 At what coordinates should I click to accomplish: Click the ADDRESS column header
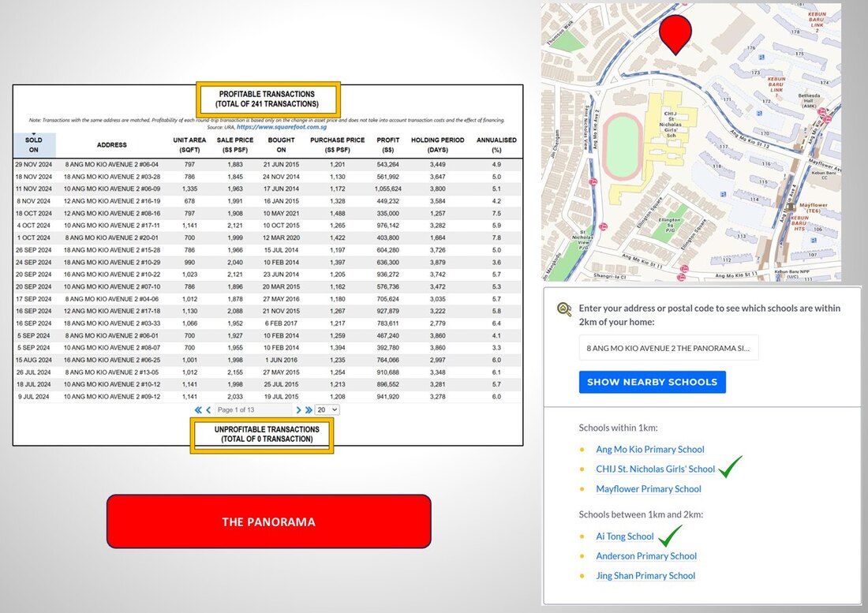112,145
